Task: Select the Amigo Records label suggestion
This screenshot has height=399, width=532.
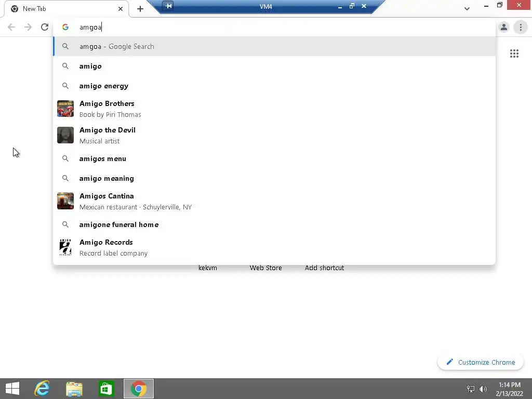Action: [274, 247]
